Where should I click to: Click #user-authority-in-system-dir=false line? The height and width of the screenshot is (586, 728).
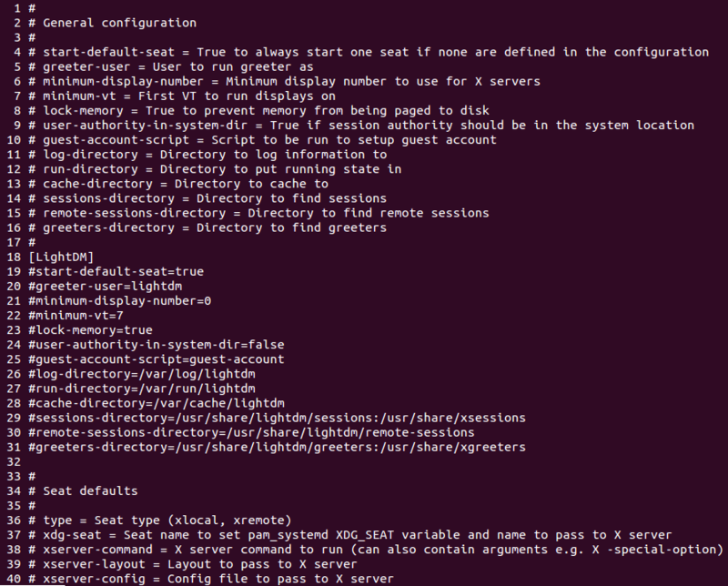(x=156, y=345)
